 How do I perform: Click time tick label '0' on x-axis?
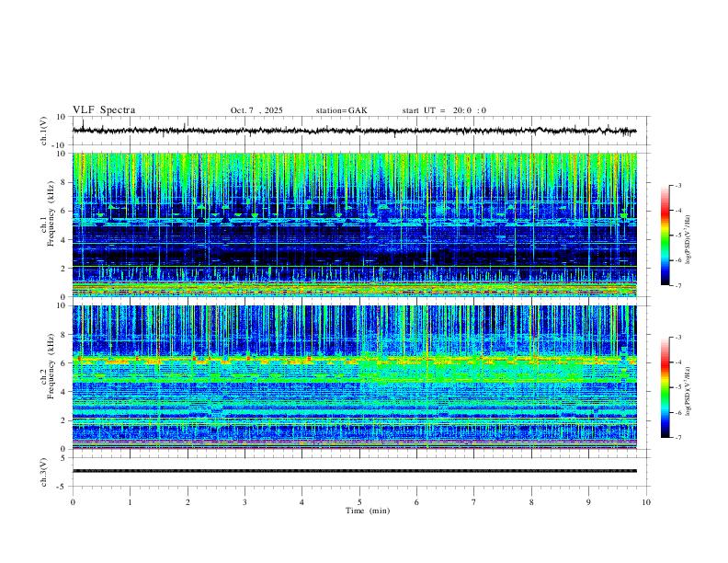coord(73,502)
